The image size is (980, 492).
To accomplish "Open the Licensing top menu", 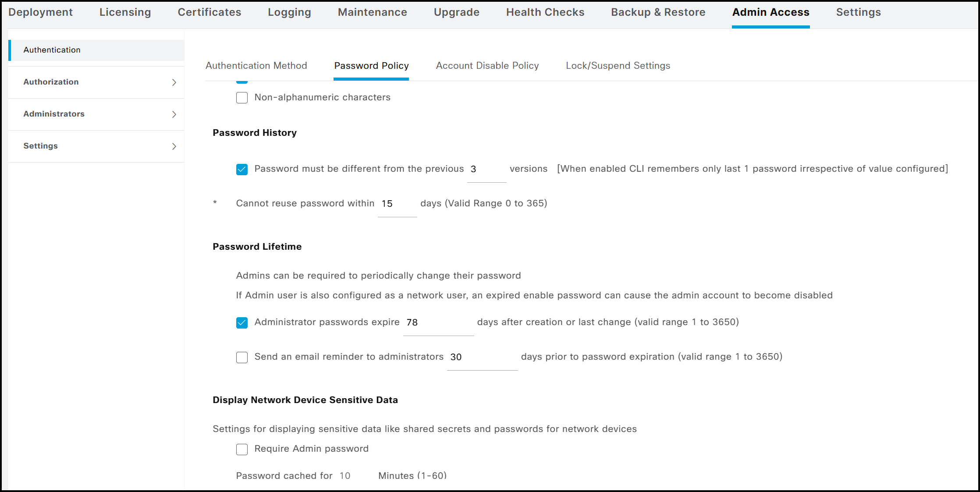I will [125, 12].
